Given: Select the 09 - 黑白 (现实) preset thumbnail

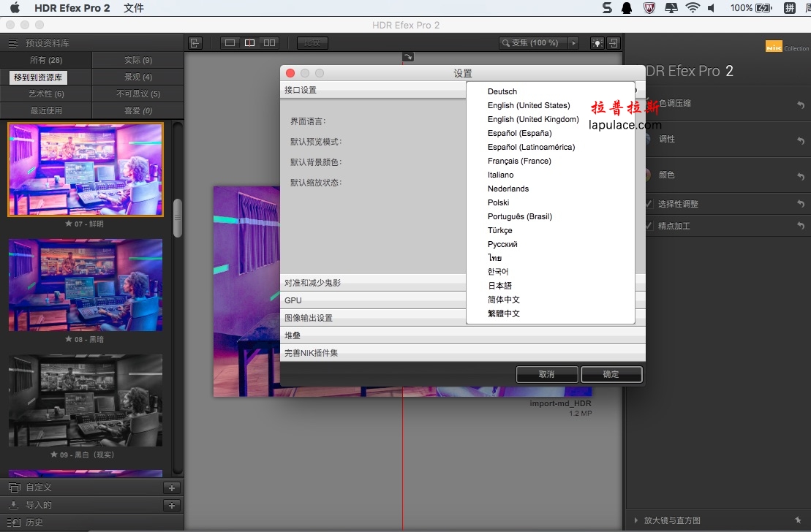Looking at the screenshot, I should coord(86,400).
